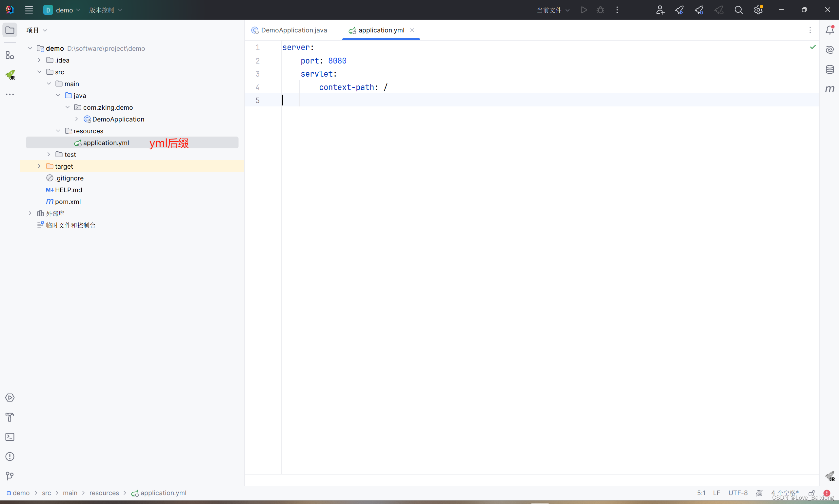Collapse the resources folder
Screen dimensions: 839x504
(58, 131)
